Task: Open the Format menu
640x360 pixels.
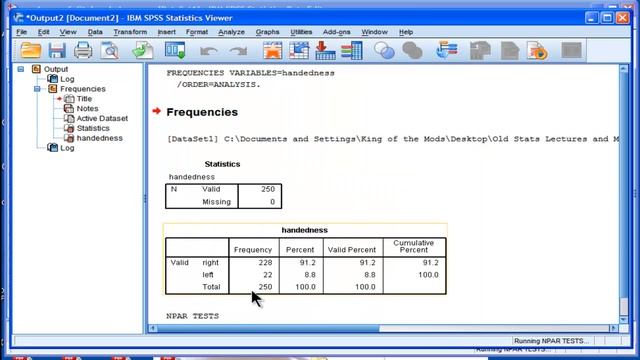Action: (x=197, y=32)
